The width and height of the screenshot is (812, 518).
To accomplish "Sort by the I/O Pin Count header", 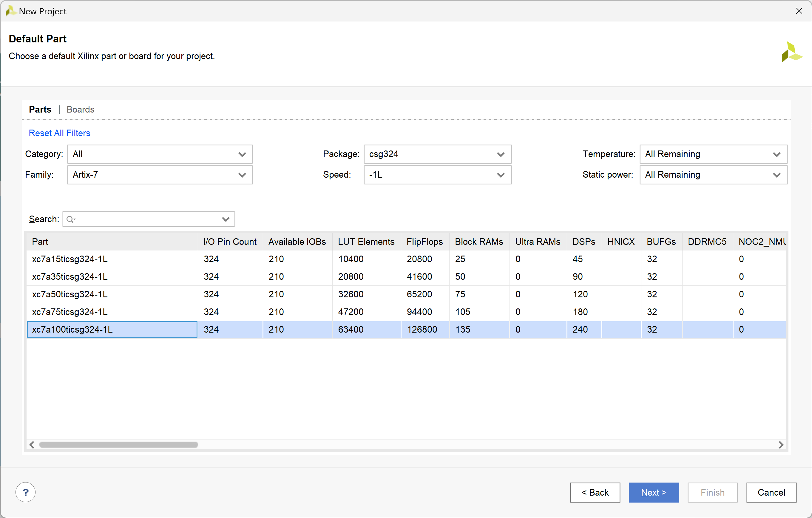I will 230,242.
